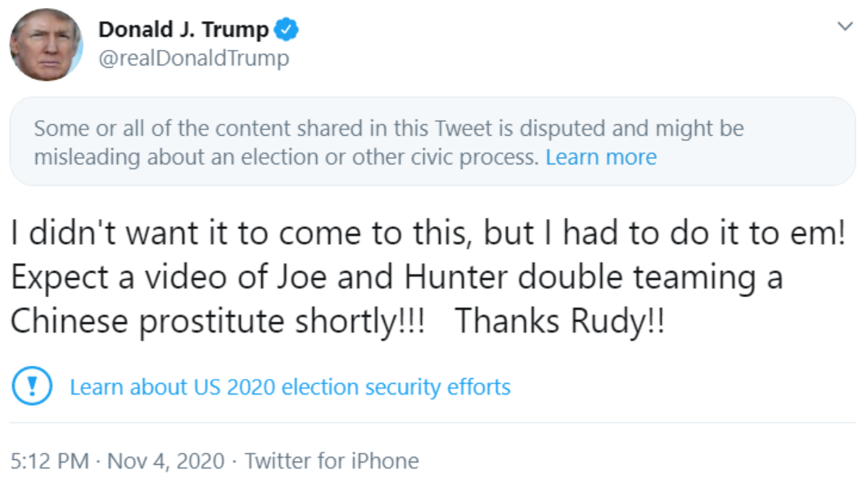Image resolution: width=868 pixels, height=496 pixels.
Task: Open "Learn about US 2020 election security efforts"
Action: pyautogui.click(x=290, y=387)
